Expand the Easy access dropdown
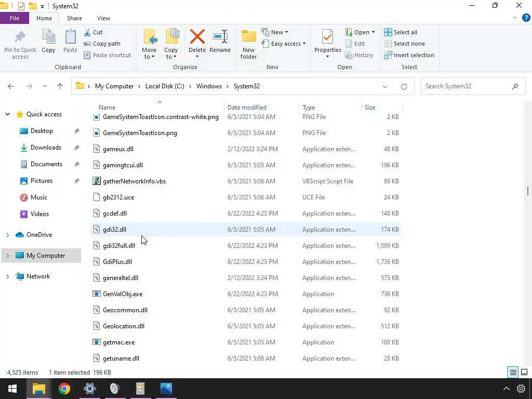The width and height of the screenshot is (532, 399). (284, 44)
